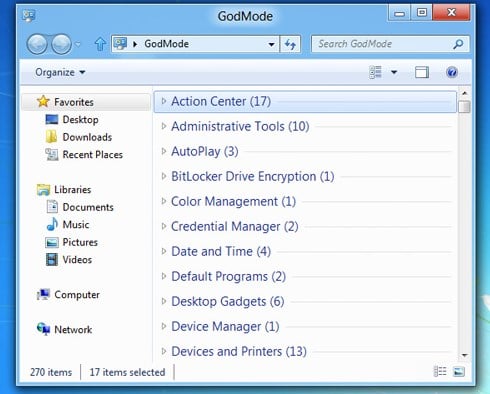490x394 pixels.
Task: Click the Music note icon
Action: tap(52, 224)
